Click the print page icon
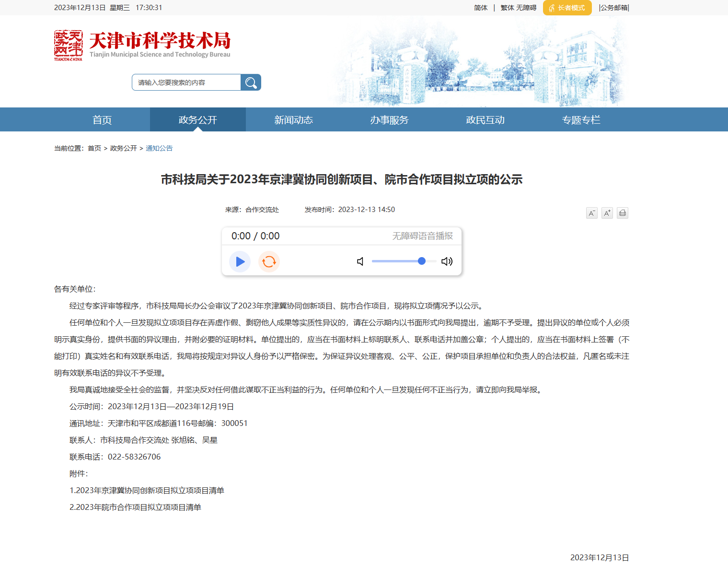Viewport: 728px width, 566px height. (x=622, y=213)
